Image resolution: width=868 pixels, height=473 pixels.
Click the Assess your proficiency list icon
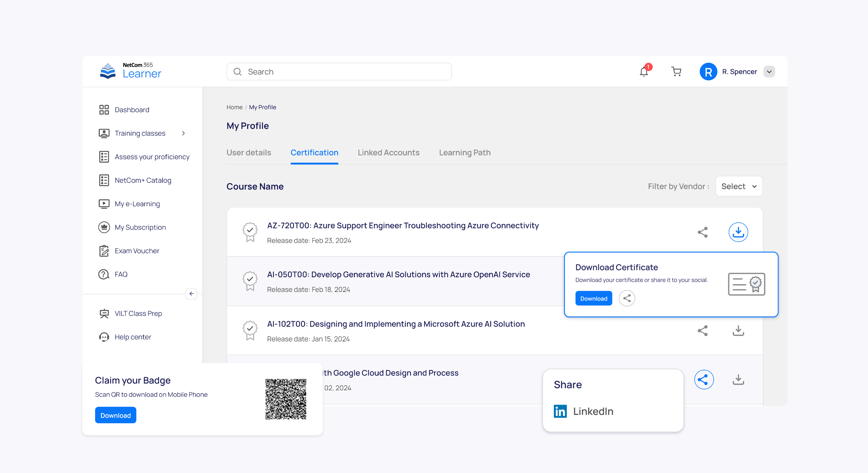[x=104, y=157]
